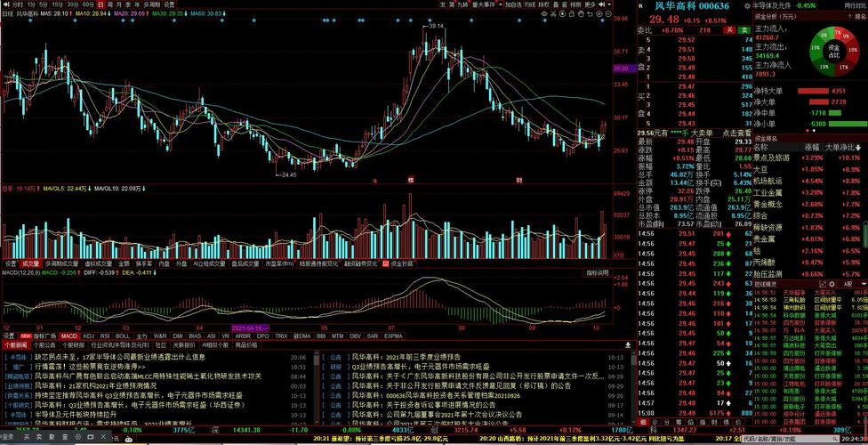Select the scissors cut tool icon
This screenshot has height=445, width=868.
(553, 14)
